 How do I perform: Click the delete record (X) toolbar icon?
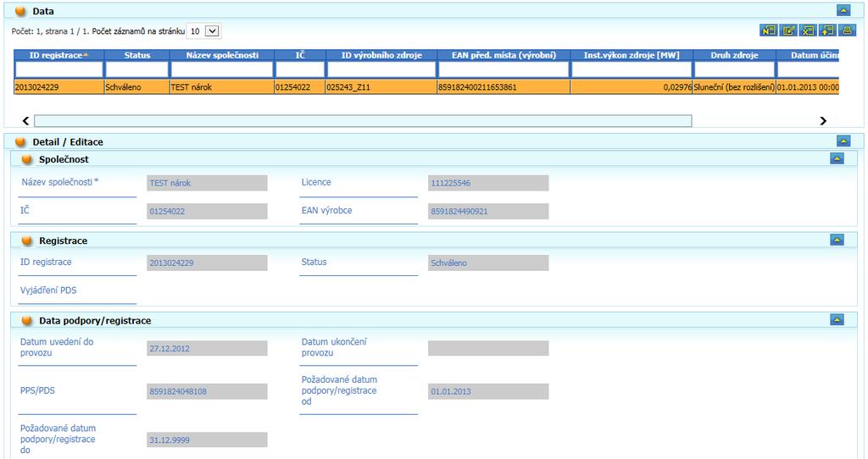808,30
